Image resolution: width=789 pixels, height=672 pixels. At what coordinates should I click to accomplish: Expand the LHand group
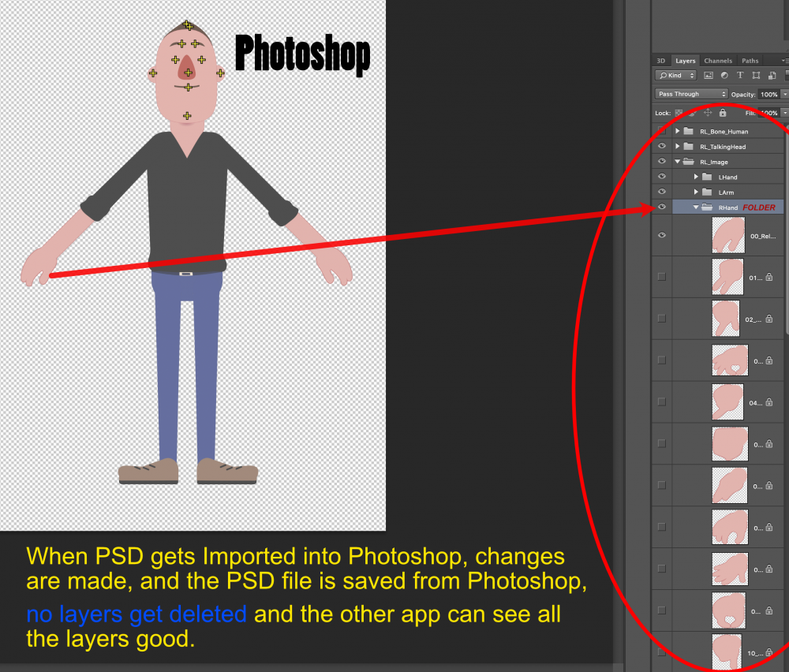coord(695,177)
